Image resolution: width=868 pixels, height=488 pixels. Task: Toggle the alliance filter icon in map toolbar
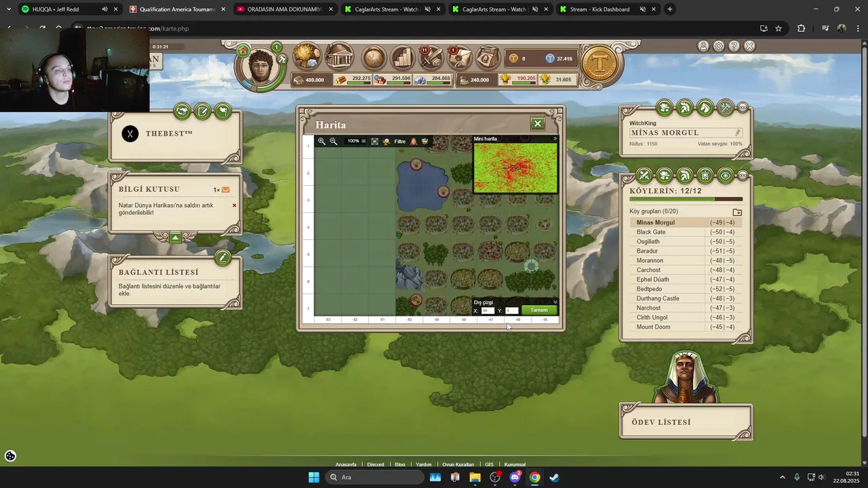[x=425, y=141]
